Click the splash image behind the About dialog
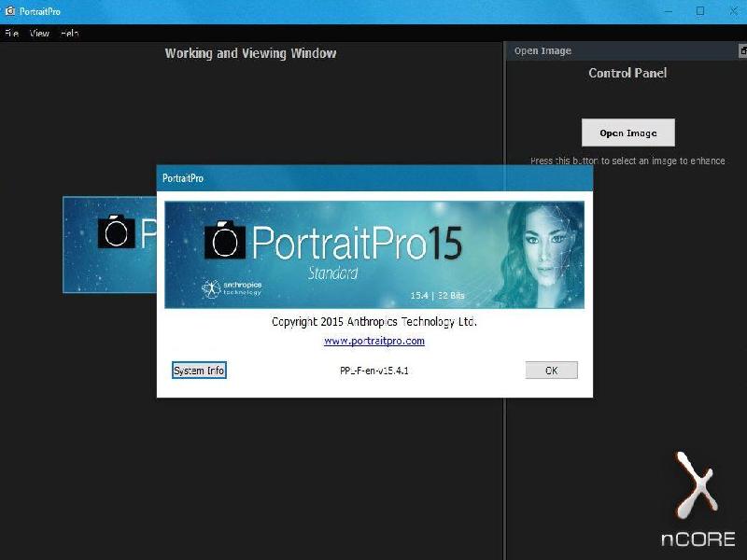 pyautogui.click(x=110, y=245)
